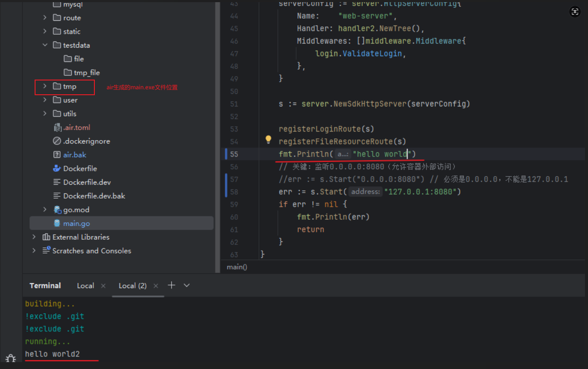Image resolution: width=588 pixels, height=369 pixels.
Task: Click the main.go gopher icon
Action: pyautogui.click(x=57, y=223)
